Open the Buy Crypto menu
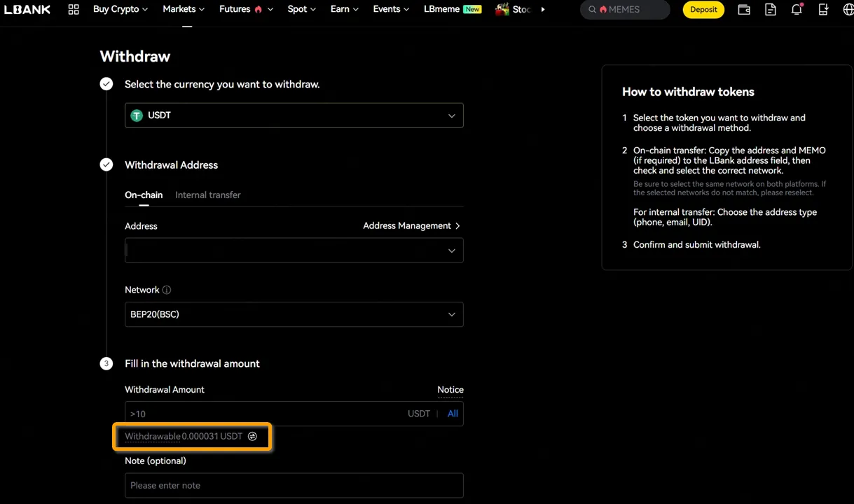The width and height of the screenshot is (854, 504). click(120, 10)
